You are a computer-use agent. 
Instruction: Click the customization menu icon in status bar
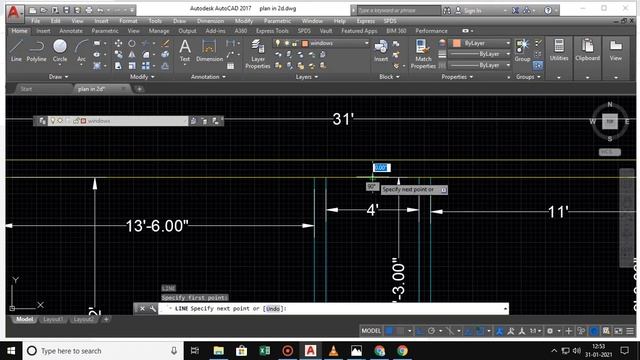tap(630, 331)
